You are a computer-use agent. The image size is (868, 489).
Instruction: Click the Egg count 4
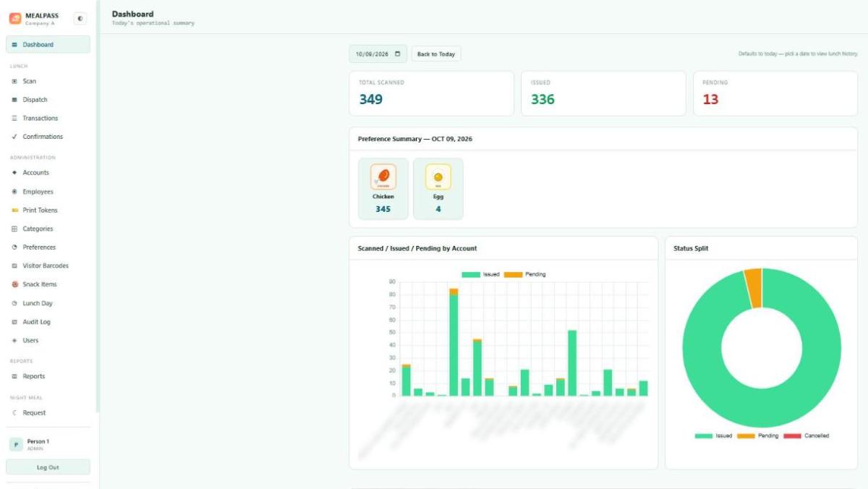pyautogui.click(x=438, y=209)
